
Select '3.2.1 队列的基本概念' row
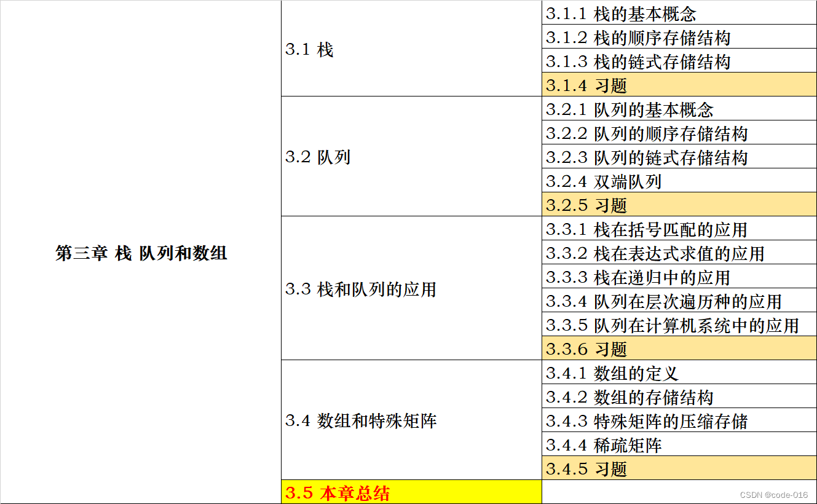(x=679, y=109)
